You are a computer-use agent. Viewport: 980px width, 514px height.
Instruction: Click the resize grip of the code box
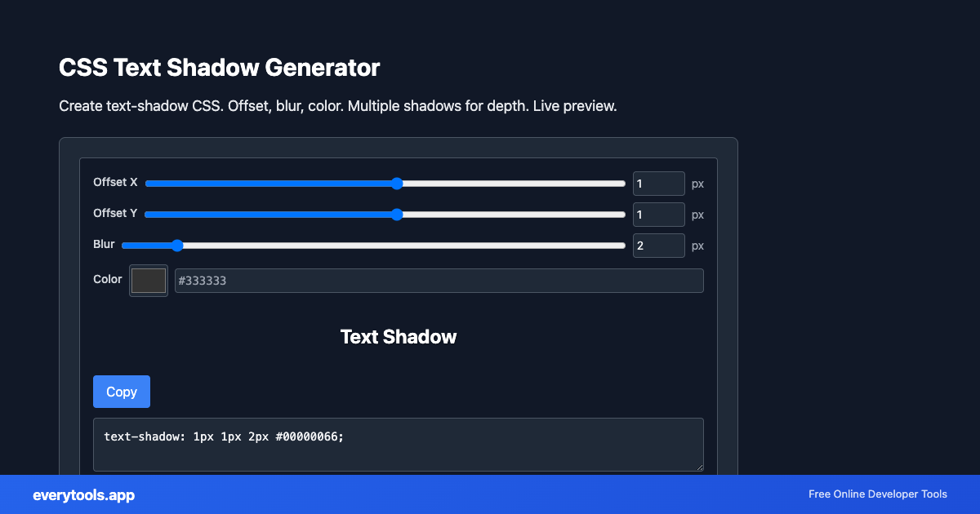pos(699,466)
